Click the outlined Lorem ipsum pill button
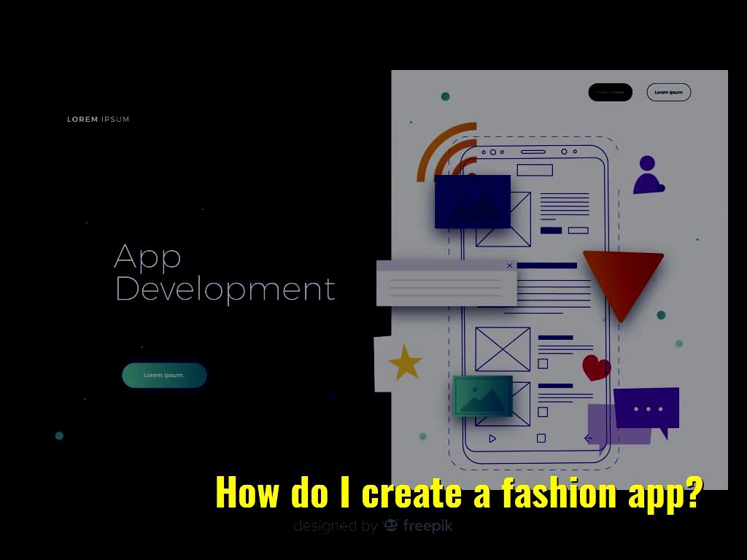 pos(668,92)
